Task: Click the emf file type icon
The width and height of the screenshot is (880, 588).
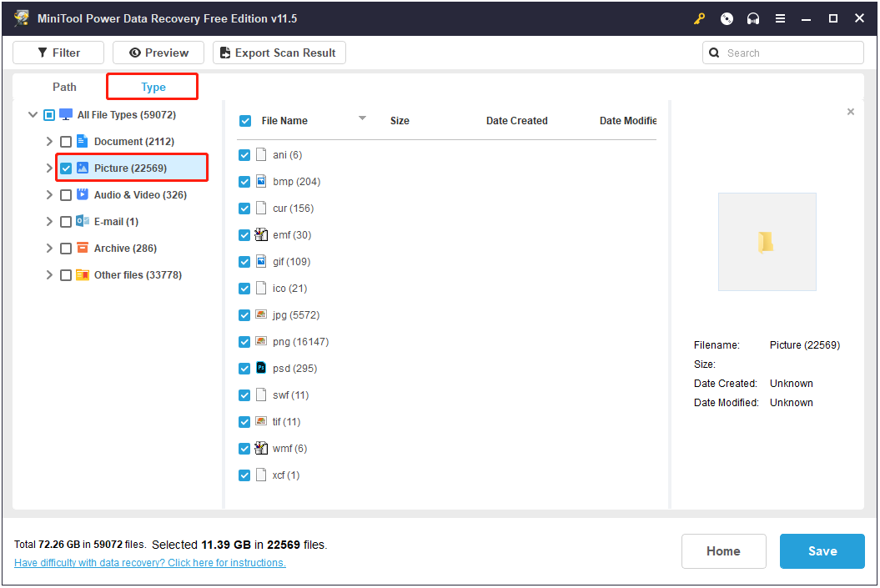Action: click(x=261, y=234)
